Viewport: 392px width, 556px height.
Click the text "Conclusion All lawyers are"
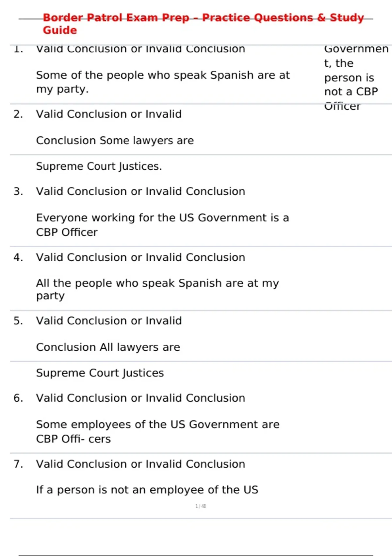pyautogui.click(x=108, y=347)
